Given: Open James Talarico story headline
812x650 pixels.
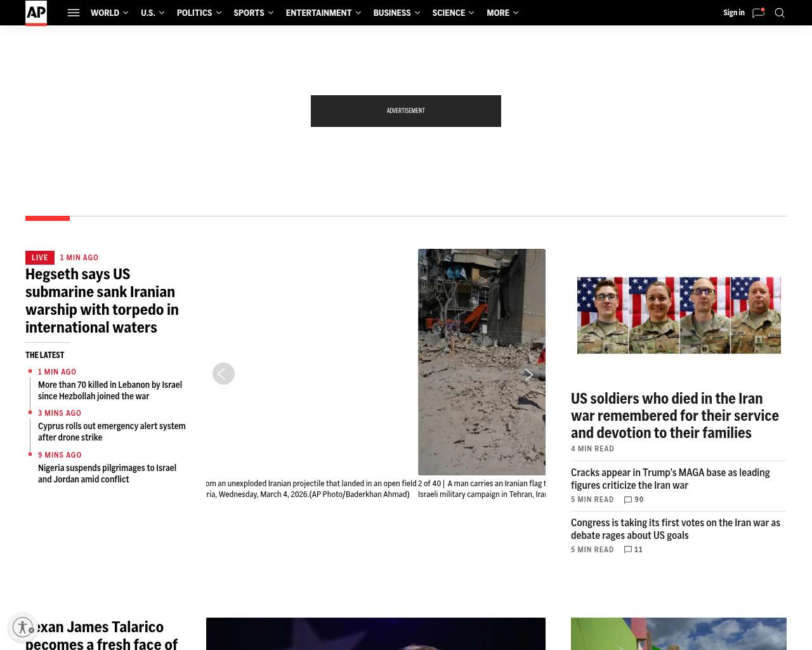Looking at the screenshot, I should point(101,634).
